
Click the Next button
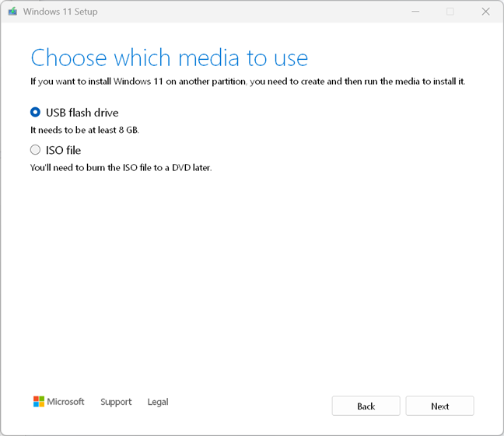[439, 406]
